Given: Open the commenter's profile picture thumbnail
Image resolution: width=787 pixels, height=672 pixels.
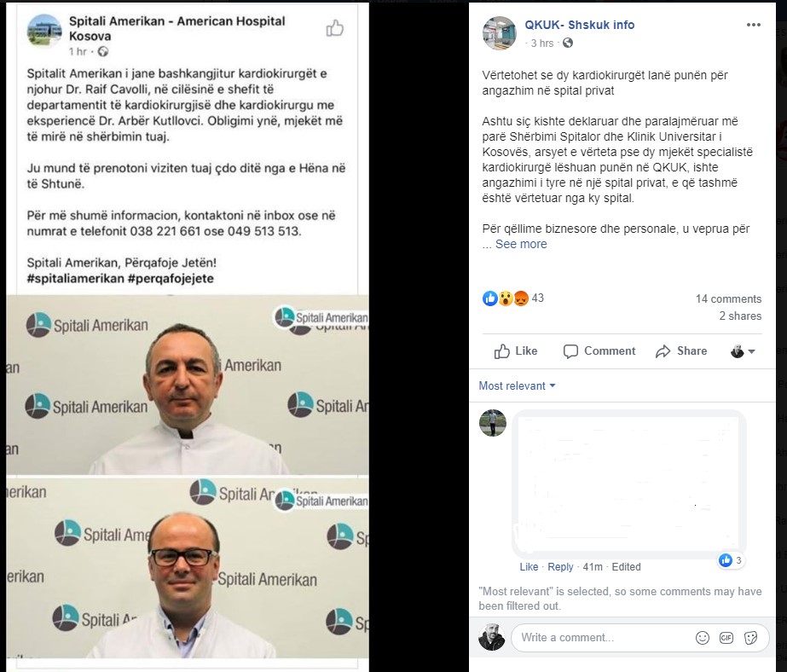Looking at the screenshot, I should (x=493, y=423).
